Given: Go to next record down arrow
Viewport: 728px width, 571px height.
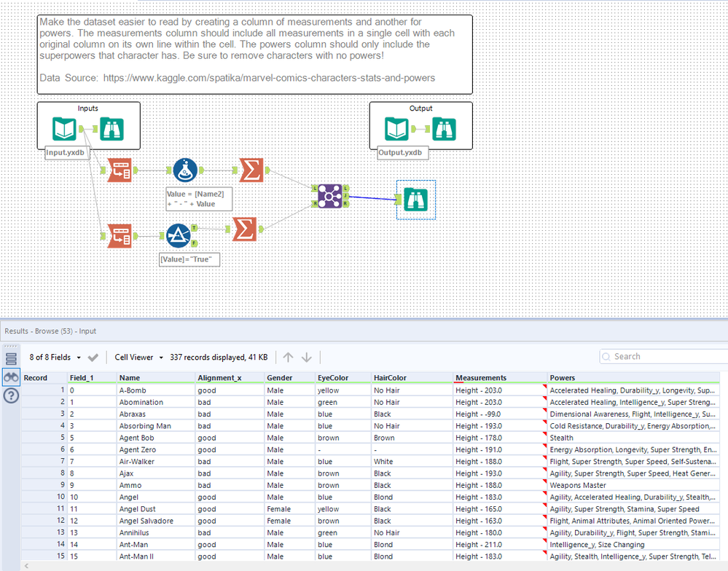Looking at the screenshot, I should tap(306, 357).
